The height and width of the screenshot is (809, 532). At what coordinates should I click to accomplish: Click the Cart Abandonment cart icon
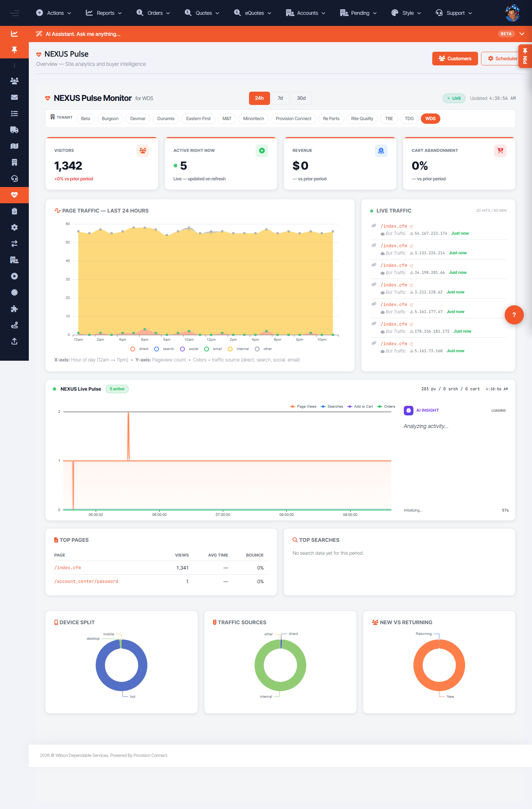click(x=500, y=150)
